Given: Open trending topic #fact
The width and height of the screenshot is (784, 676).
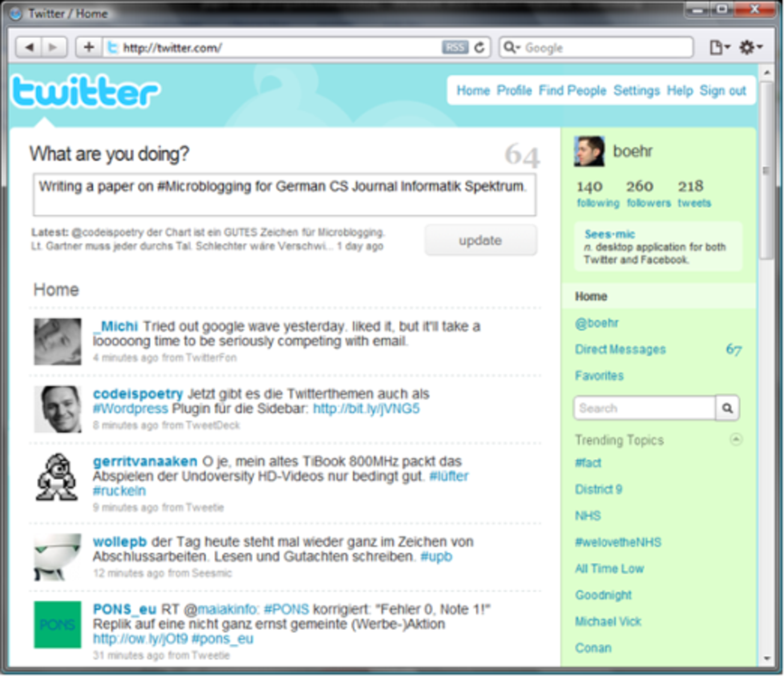Looking at the screenshot, I should (x=588, y=463).
